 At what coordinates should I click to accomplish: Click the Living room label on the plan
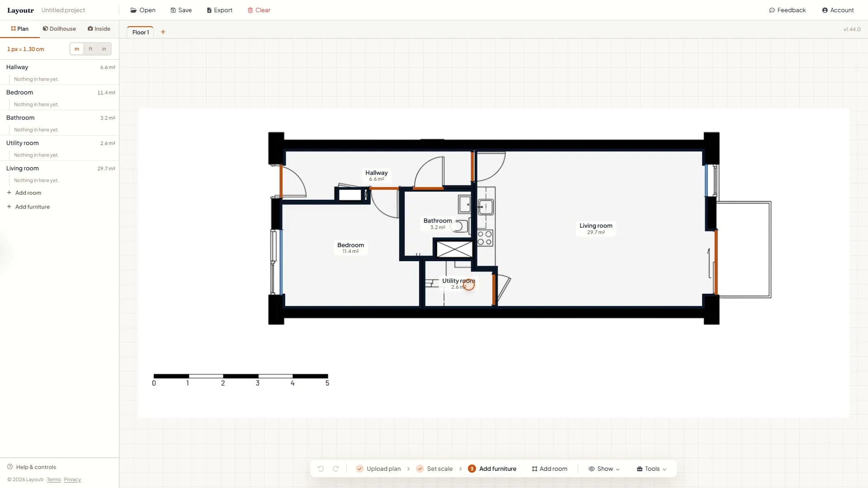click(x=596, y=229)
